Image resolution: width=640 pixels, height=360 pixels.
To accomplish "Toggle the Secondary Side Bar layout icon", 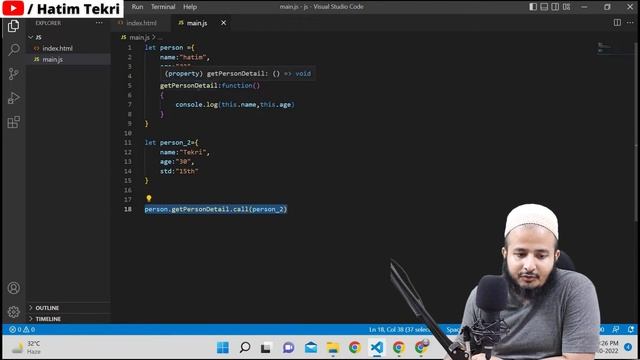I will [555, 7].
